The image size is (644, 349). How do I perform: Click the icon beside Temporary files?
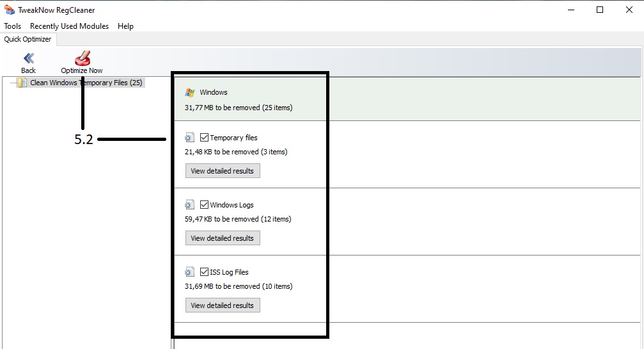[x=189, y=137]
